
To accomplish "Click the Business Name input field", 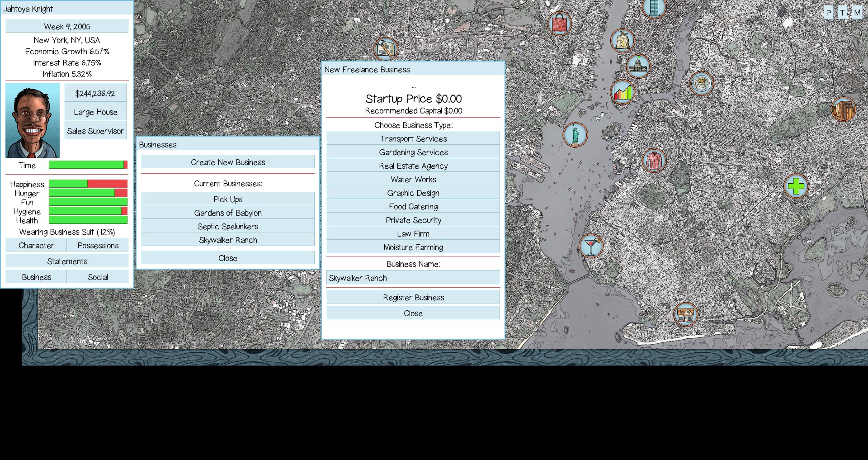I will pos(413,278).
